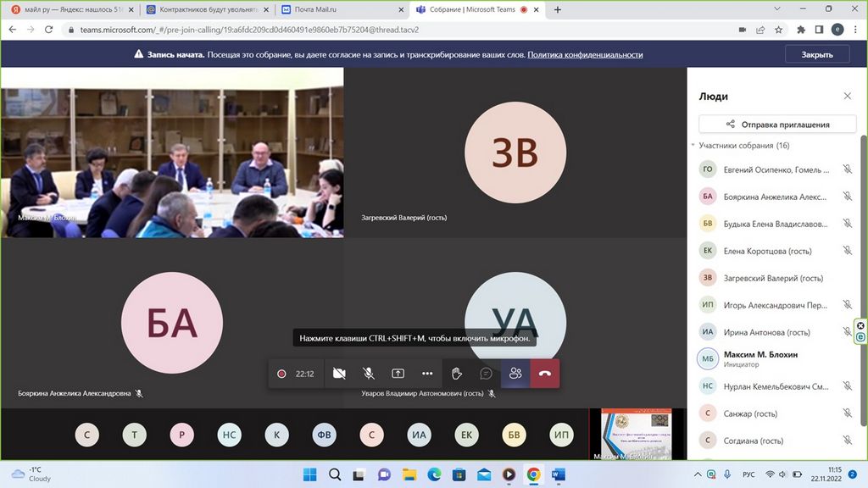Close the People panel with X
Image resolution: width=868 pixels, height=488 pixels.
(x=847, y=97)
